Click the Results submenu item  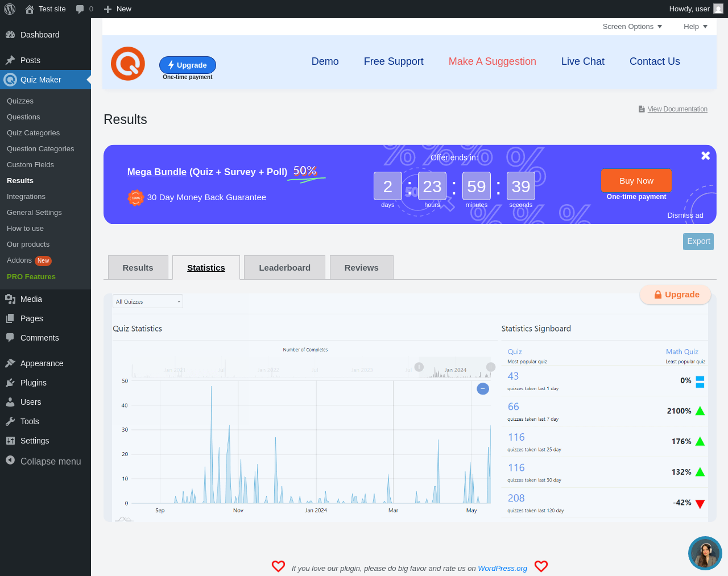pyautogui.click(x=45, y=181)
